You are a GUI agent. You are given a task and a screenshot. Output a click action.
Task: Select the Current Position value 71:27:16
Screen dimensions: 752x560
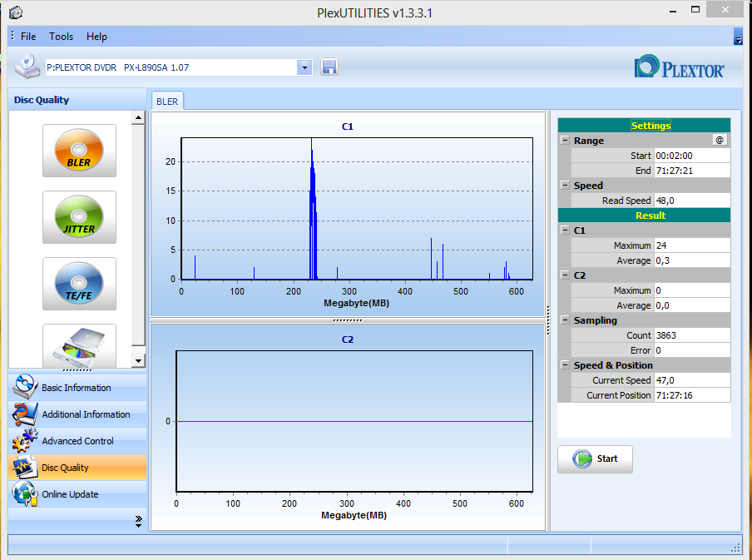pyautogui.click(x=692, y=395)
